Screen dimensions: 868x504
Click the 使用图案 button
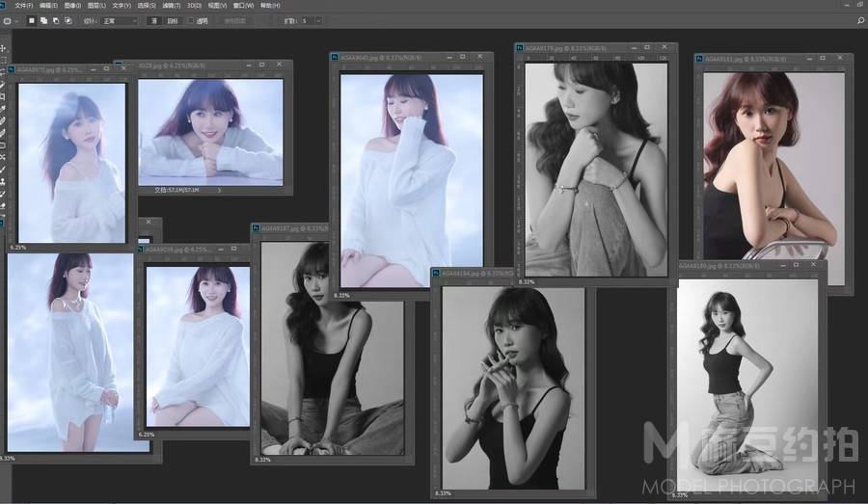tap(234, 21)
